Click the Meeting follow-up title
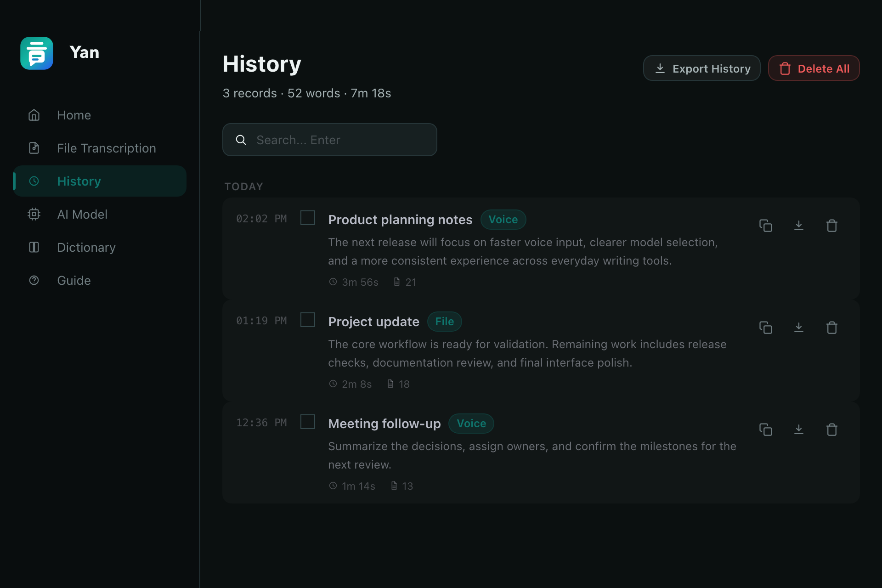Viewport: 882px width, 588px height. point(384,424)
